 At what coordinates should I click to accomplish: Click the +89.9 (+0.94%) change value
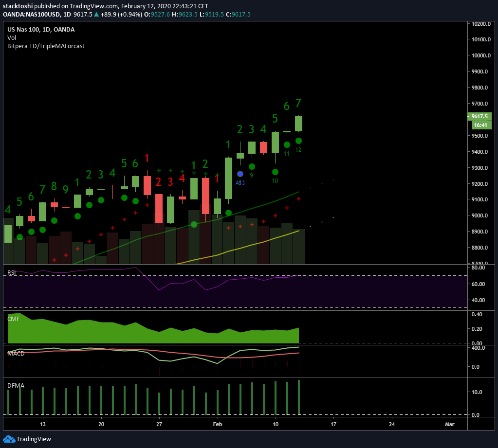pyautogui.click(x=121, y=14)
